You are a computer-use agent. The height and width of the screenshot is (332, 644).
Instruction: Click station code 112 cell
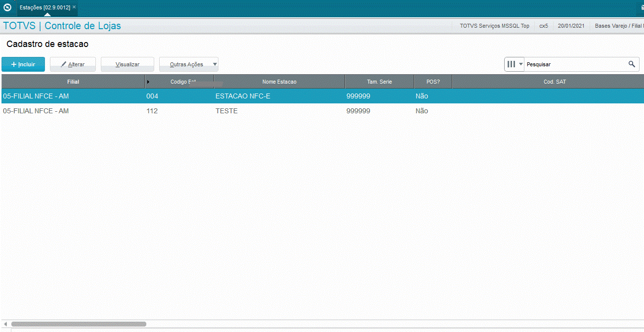point(152,111)
